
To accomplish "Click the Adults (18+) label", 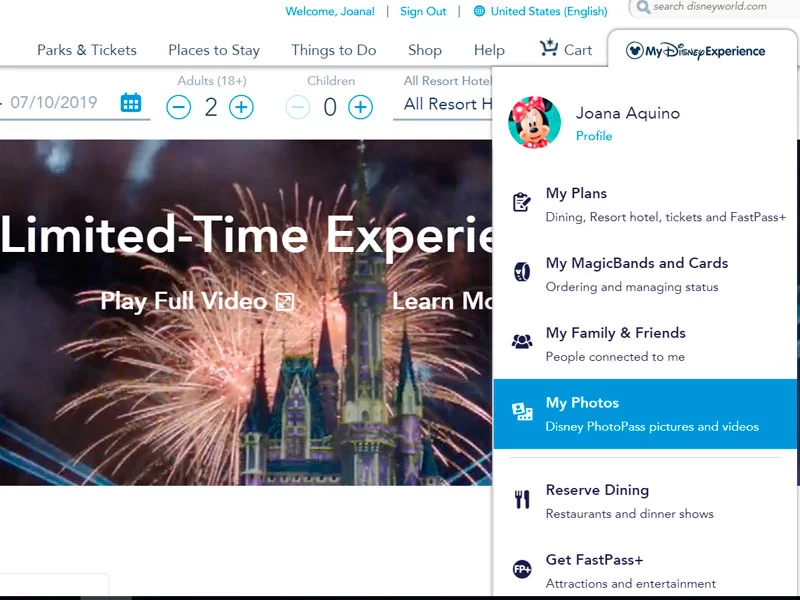I will [x=212, y=81].
